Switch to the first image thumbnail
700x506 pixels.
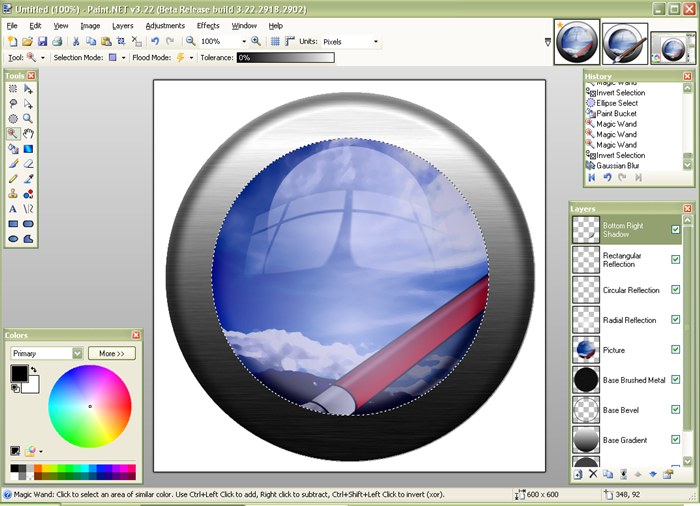[x=577, y=42]
